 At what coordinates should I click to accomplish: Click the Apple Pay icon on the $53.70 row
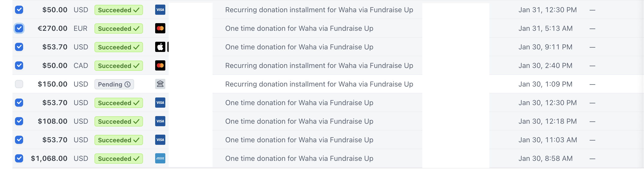[x=160, y=47]
